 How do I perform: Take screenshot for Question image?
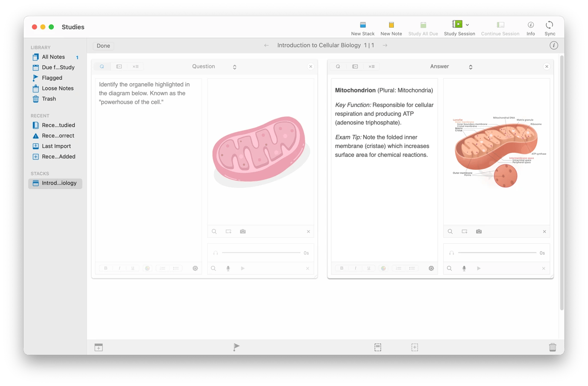tap(228, 232)
